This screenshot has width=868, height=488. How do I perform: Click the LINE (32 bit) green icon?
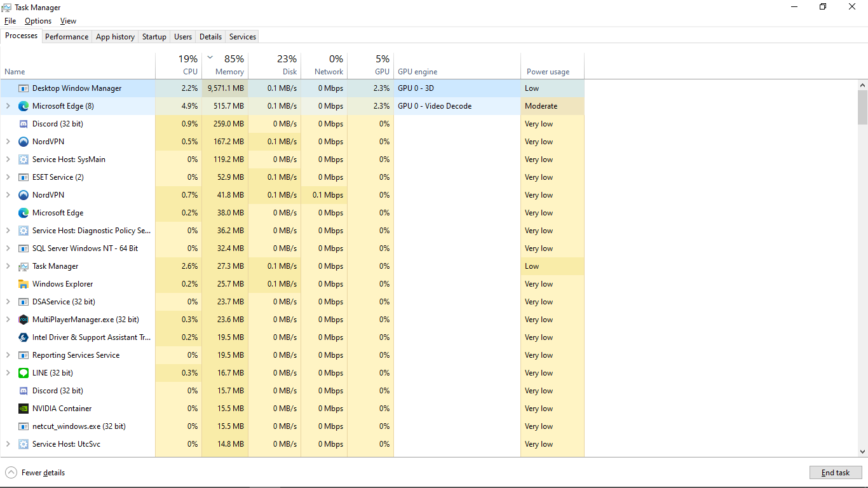[24, 373]
